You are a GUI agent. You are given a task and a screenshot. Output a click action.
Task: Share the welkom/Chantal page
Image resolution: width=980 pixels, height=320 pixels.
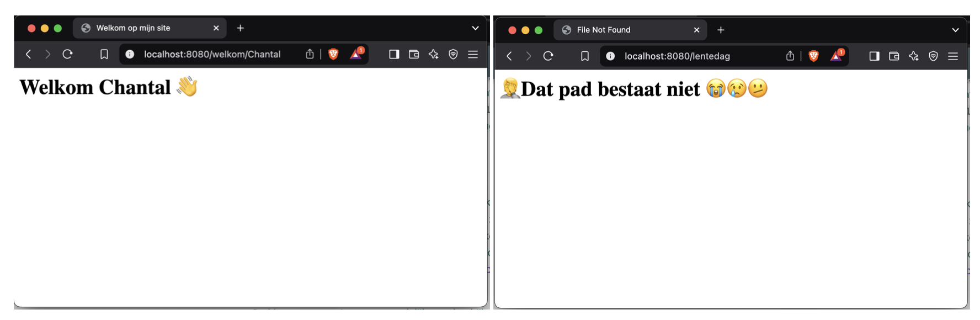pos(310,54)
